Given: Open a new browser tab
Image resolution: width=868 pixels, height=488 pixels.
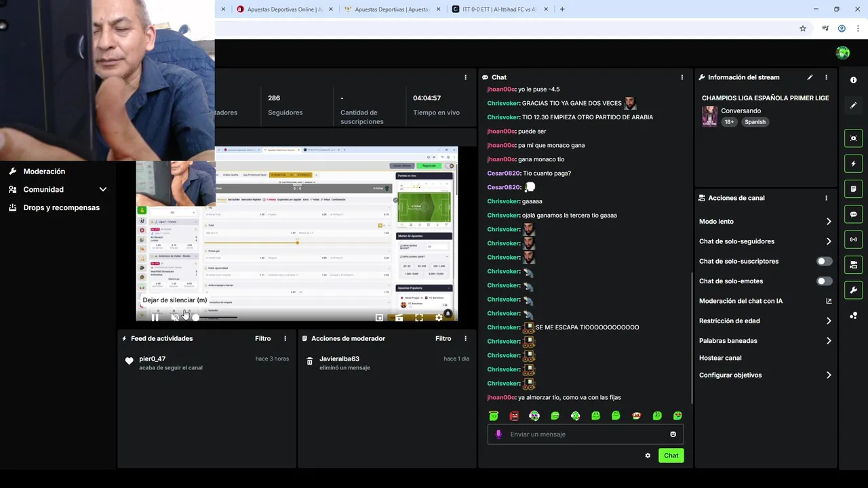Looking at the screenshot, I should point(562,9).
